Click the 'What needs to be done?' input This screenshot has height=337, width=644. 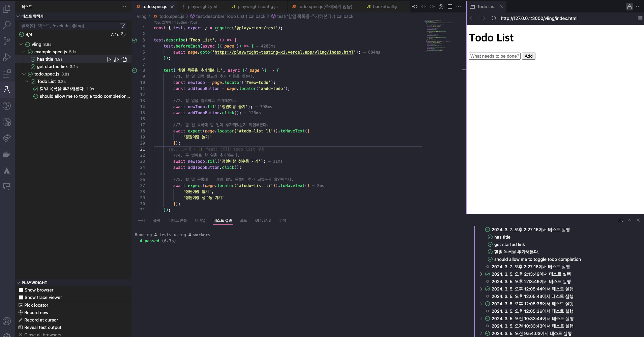click(495, 56)
